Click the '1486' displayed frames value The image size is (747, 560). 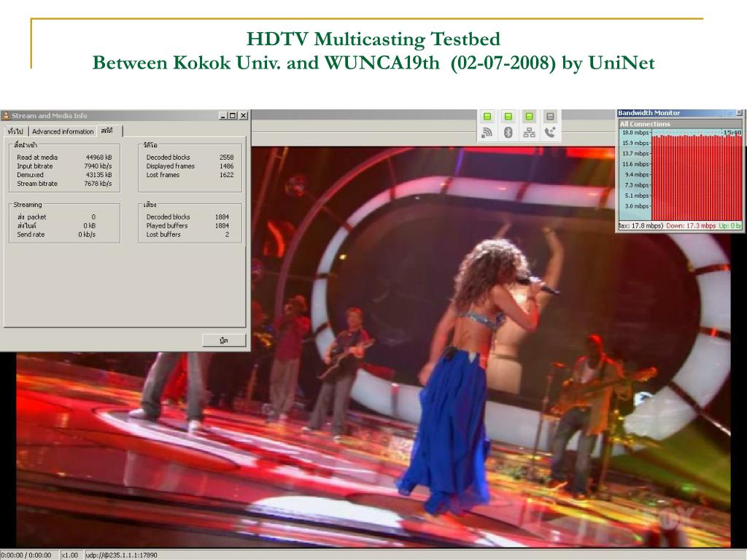[226, 166]
